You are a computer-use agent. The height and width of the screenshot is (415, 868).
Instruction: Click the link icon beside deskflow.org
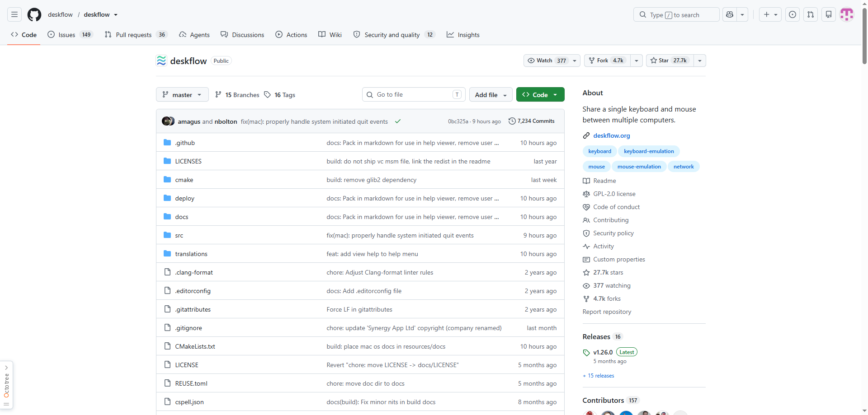pos(586,135)
